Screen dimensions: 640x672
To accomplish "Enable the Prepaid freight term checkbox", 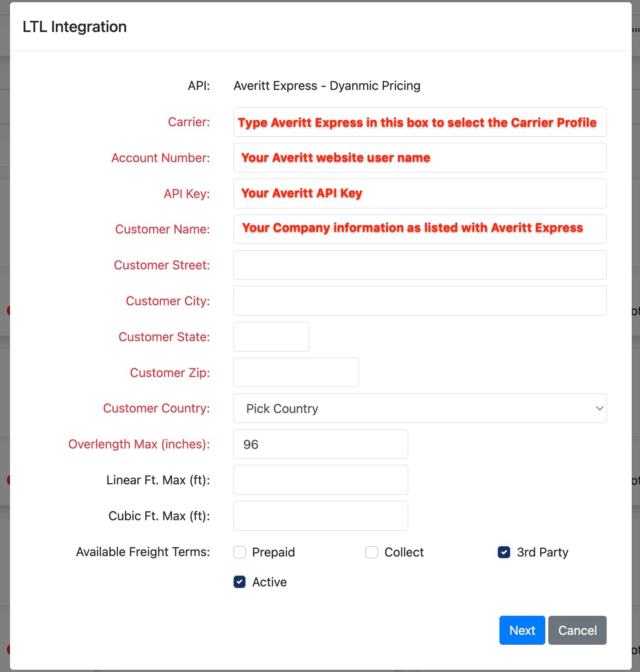I will click(240, 552).
